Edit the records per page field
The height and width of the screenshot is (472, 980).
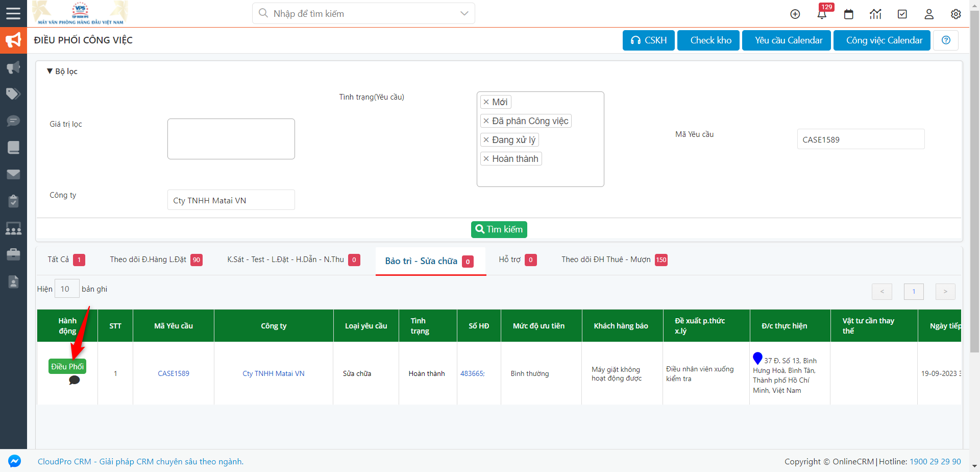click(x=67, y=289)
